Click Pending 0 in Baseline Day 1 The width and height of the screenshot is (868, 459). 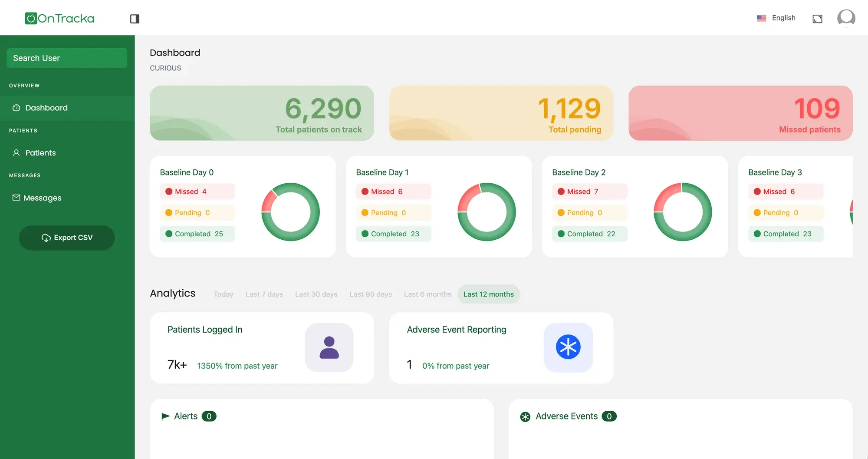tap(394, 213)
